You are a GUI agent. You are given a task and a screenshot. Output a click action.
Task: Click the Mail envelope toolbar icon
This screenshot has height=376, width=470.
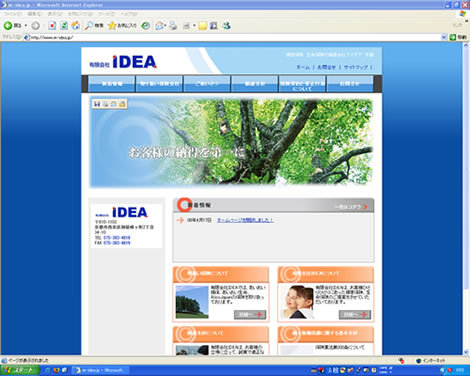pyautogui.click(x=159, y=26)
